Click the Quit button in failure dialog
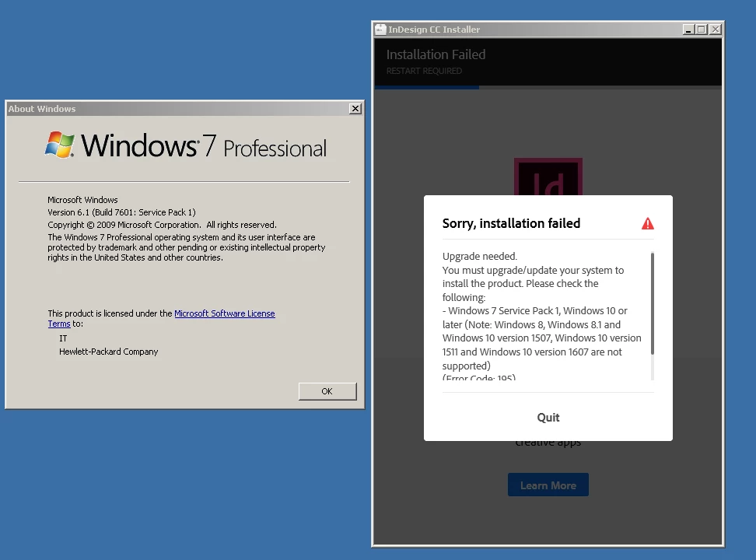Viewport: 756px width, 560px height. 548,417
